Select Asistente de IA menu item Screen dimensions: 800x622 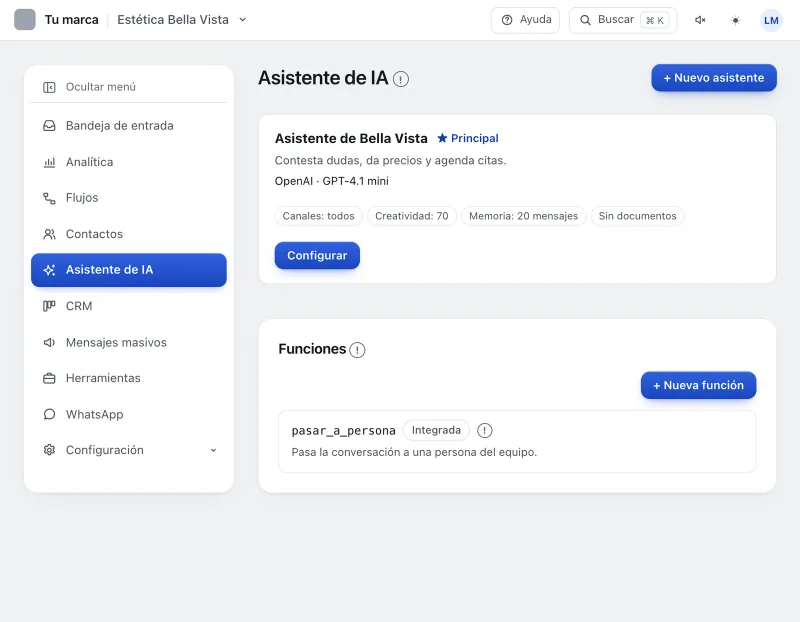coord(129,270)
